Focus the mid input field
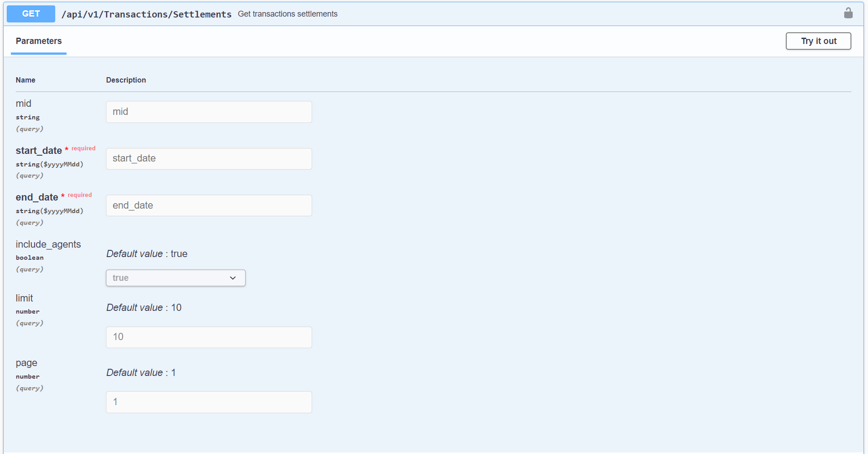 click(209, 112)
